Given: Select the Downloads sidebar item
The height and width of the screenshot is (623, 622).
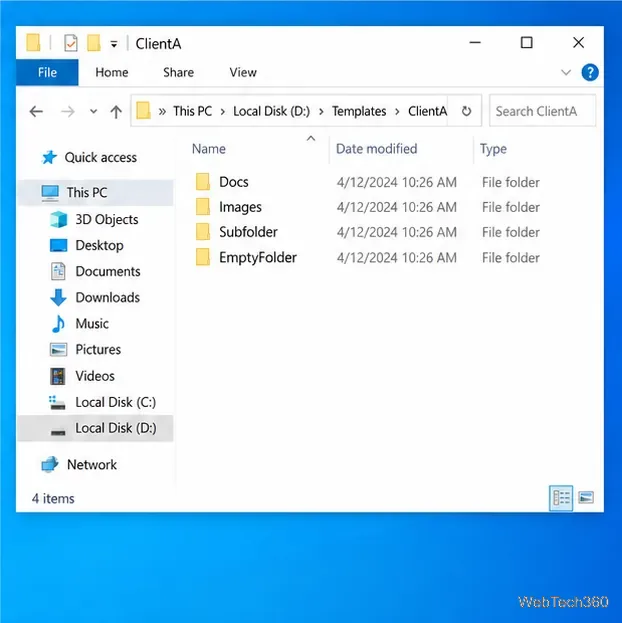Looking at the screenshot, I should (x=95, y=298).
